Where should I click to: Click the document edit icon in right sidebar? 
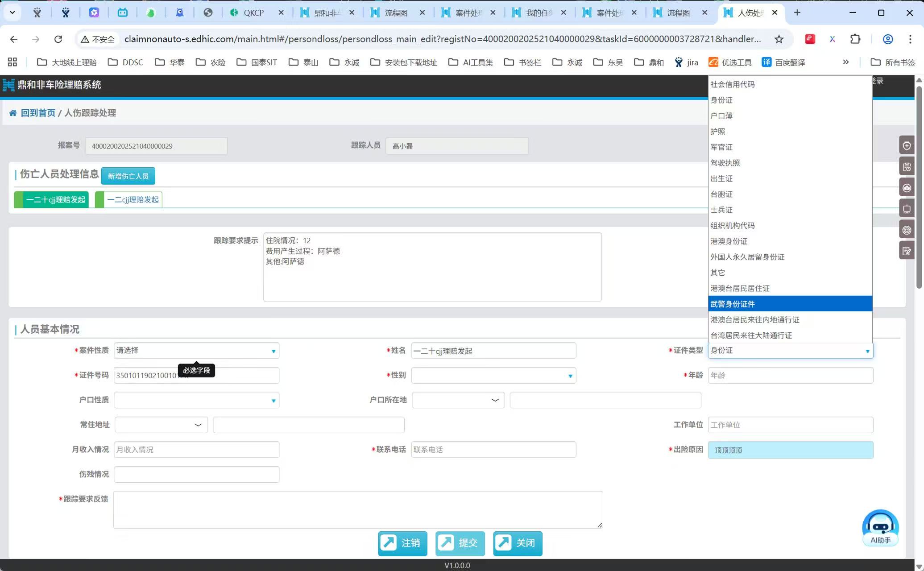pyautogui.click(x=907, y=251)
